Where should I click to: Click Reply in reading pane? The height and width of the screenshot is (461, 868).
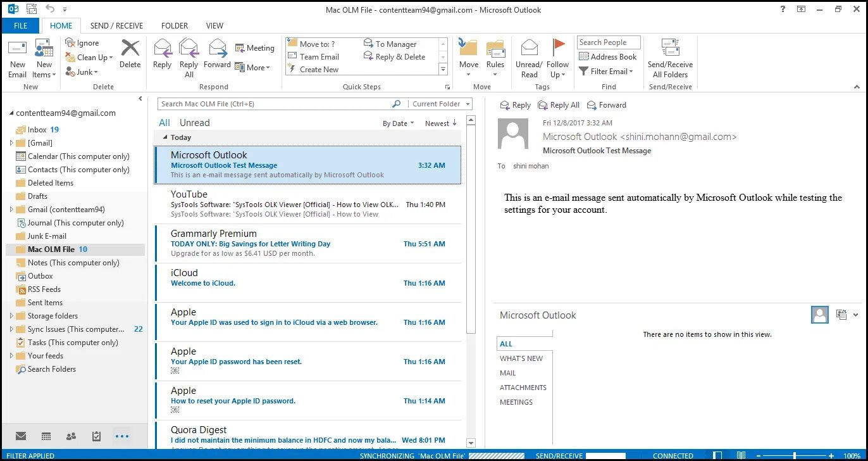(x=516, y=105)
